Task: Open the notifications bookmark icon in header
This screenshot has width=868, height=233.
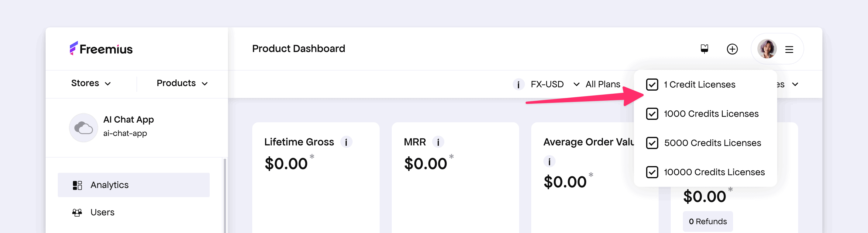Action: pos(704,49)
